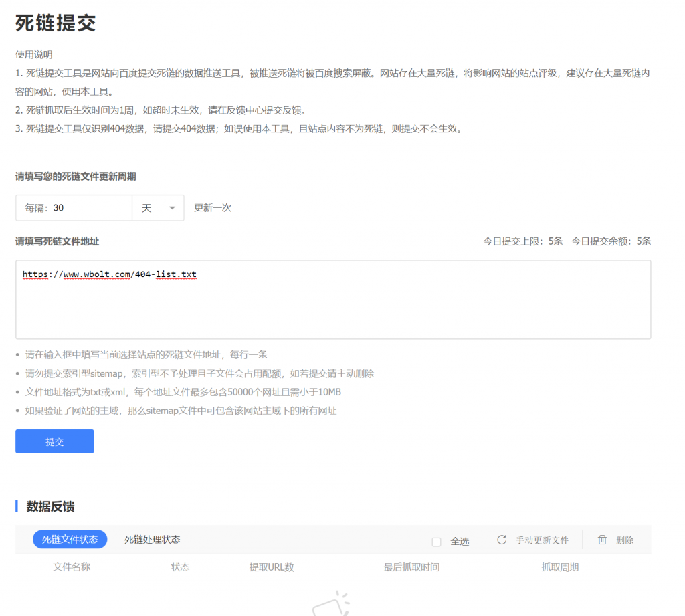This screenshot has height=616, width=685.
Task: Click the interval input showing 每隔 30
Action: [x=74, y=208]
